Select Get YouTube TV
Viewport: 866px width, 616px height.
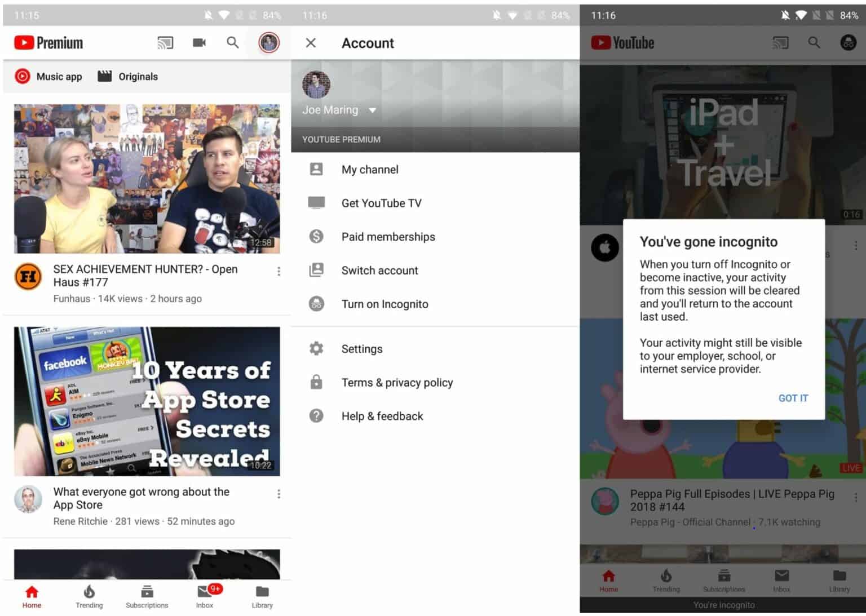click(435, 203)
